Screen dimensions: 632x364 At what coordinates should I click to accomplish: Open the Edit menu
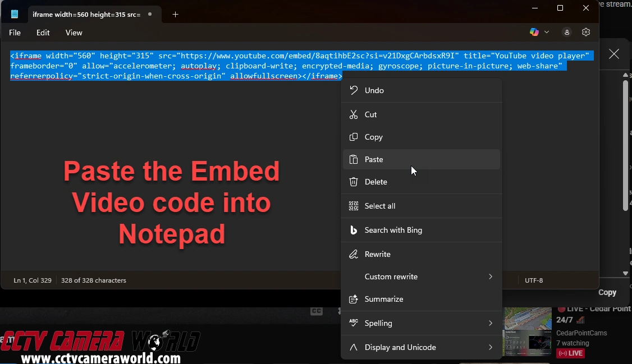click(43, 33)
